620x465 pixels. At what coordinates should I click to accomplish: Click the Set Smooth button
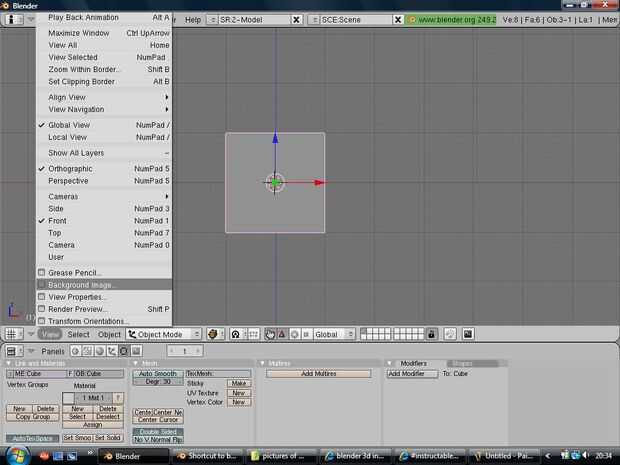pyautogui.click(x=78, y=438)
